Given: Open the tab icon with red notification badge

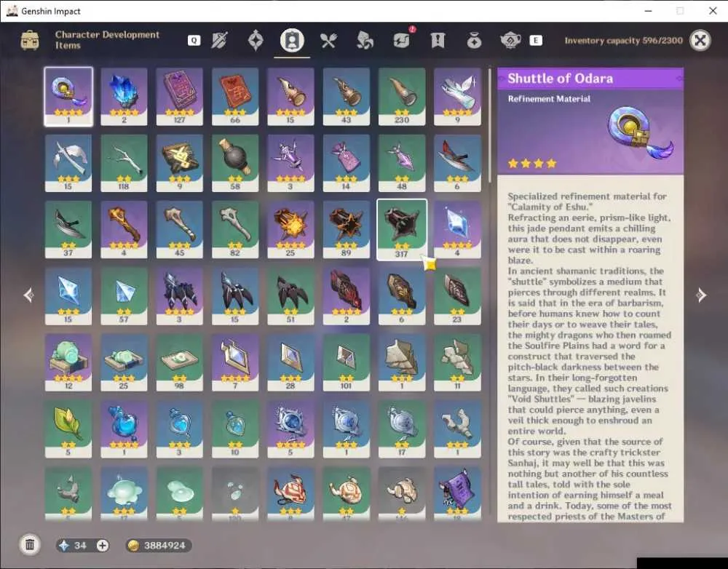Looking at the screenshot, I should tap(402, 39).
